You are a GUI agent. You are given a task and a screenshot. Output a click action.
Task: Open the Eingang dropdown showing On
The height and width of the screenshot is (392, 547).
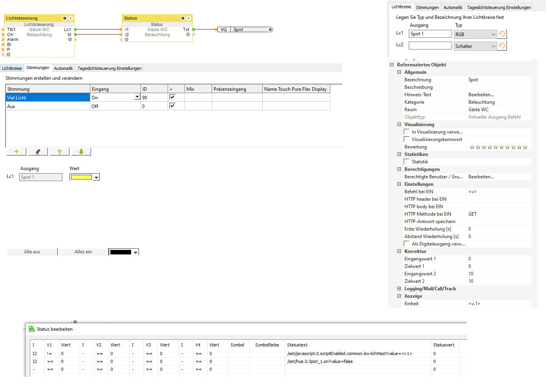[137, 97]
